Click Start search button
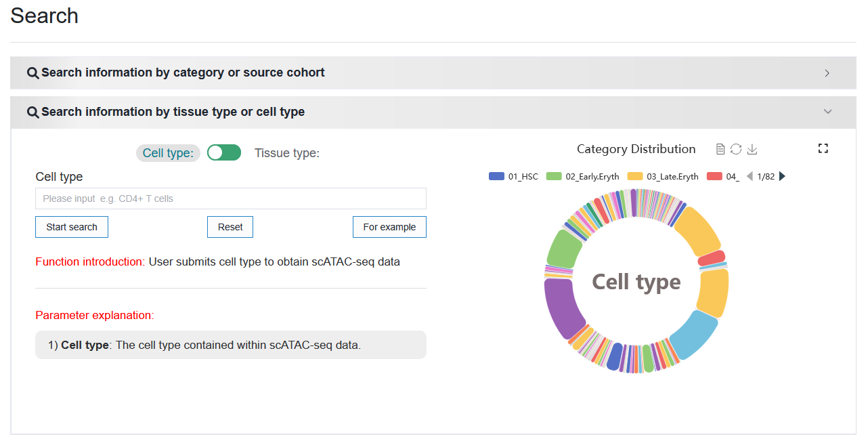The height and width of the screenshot is (441, 868). click(72, 227)
